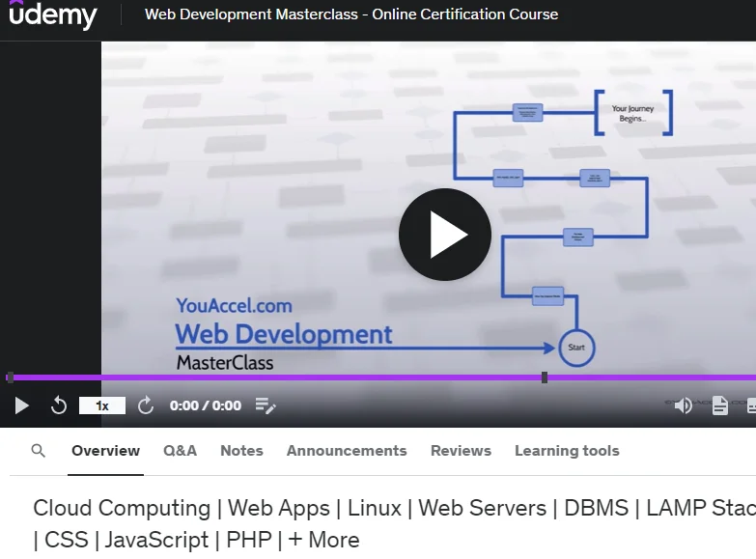Open the course title link
Screen dimensions: 756x559
point(351,14)
